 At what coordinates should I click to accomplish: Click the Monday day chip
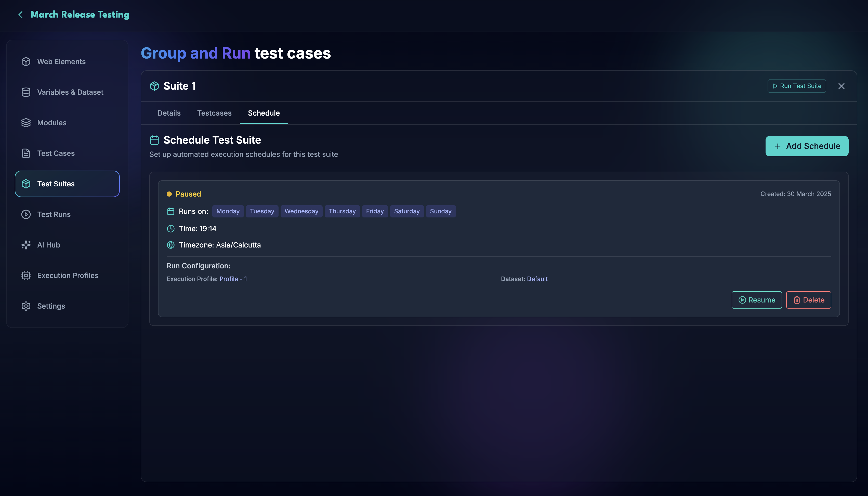point(228,211)
